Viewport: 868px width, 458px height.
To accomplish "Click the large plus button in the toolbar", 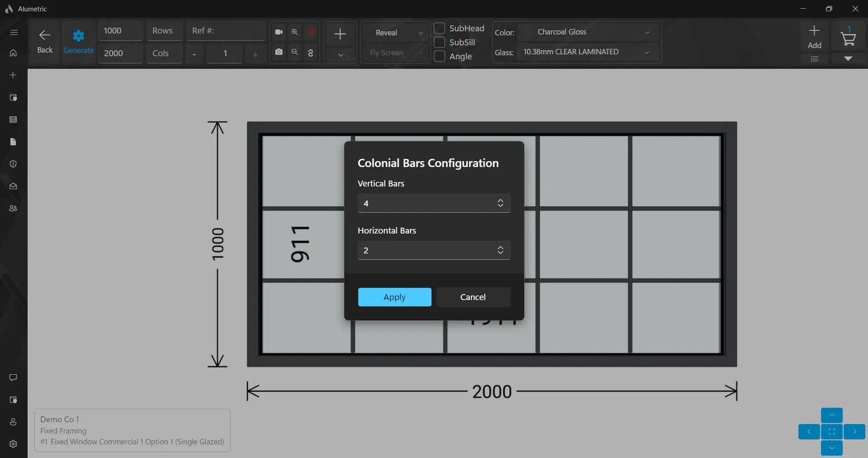I will [340, 34].
